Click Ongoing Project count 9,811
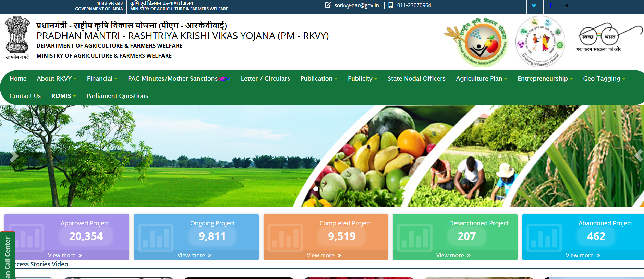This screenshot has width=644, height=279. (x=212, y=236)
